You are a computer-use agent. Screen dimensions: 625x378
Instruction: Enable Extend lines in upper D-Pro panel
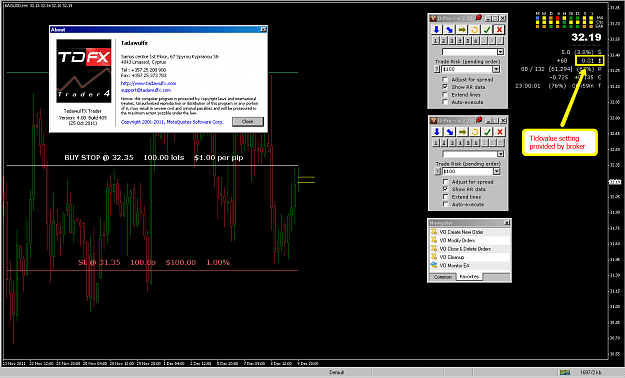click(445, 94)
